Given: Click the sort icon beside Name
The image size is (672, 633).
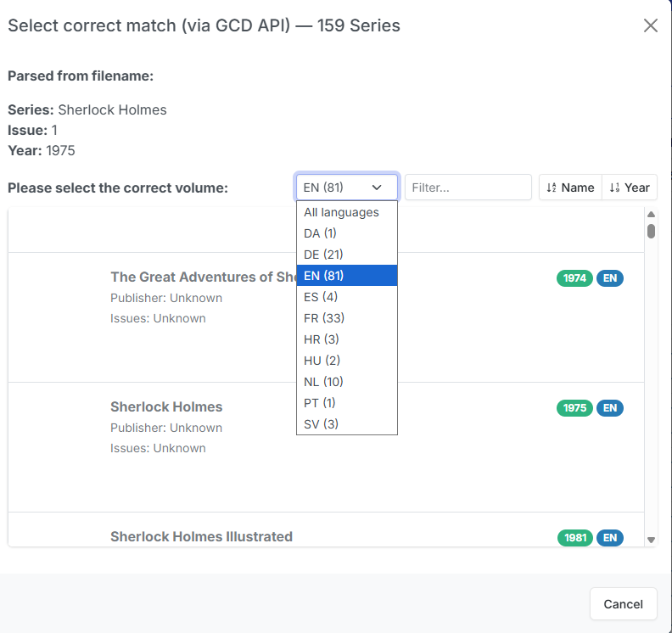Looking at the screenshot, I should tap(552, 188).
